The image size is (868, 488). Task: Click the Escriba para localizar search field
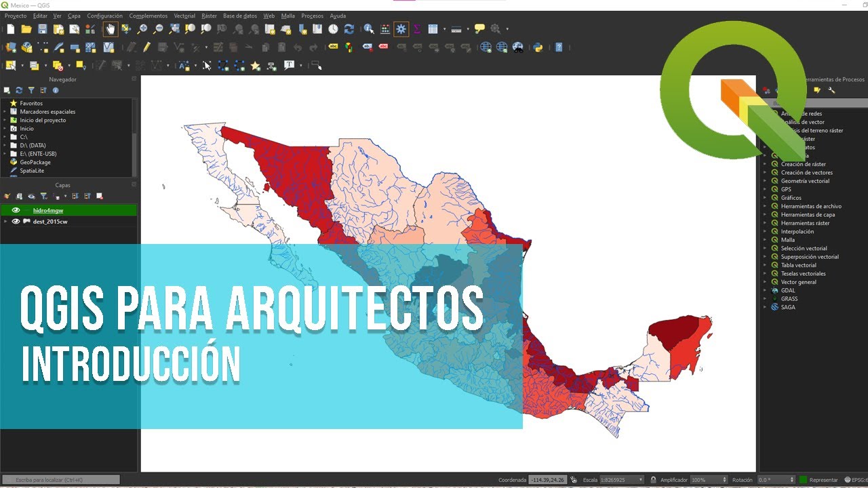[x=61, y=480]
